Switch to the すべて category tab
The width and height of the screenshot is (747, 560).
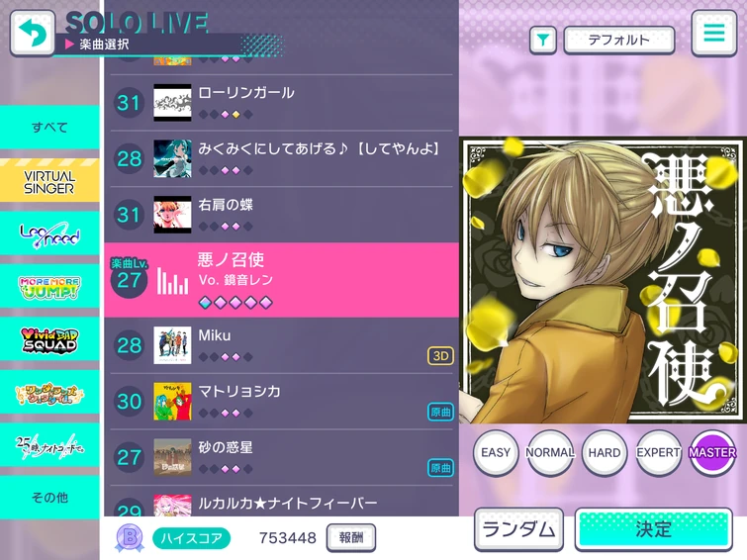coord(49,128)
